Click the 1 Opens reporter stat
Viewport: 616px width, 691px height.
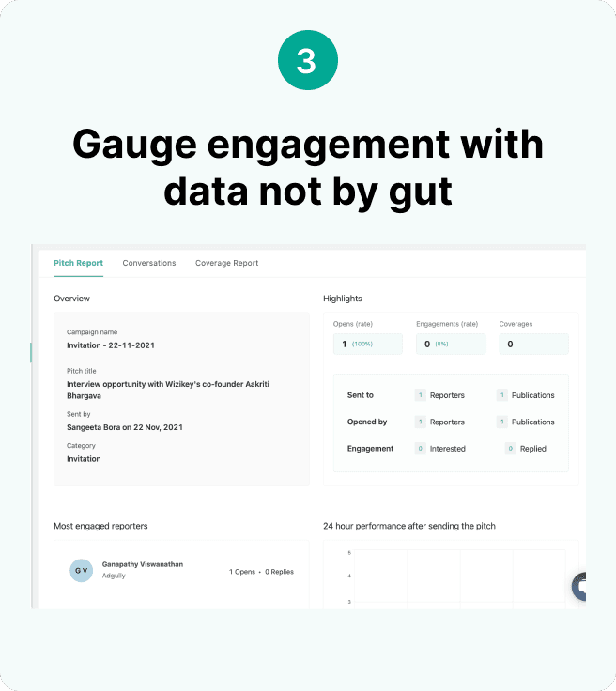[x=242, y=571]
